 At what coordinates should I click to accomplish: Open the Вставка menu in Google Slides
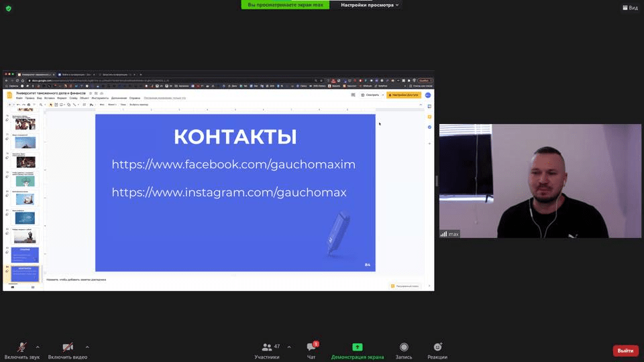(49, 98)
